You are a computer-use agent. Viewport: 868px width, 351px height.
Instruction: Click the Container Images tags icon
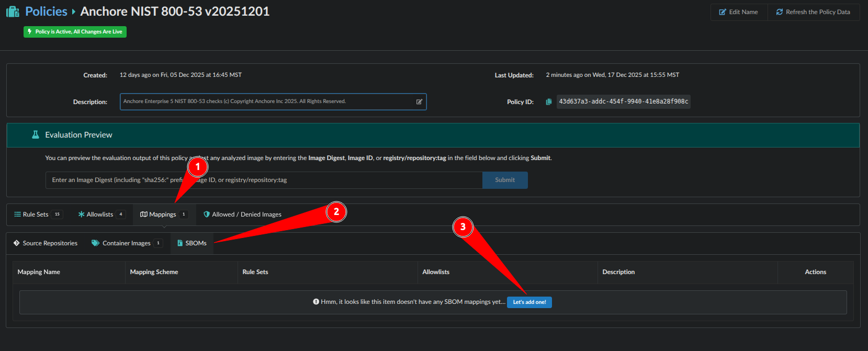[95, 243]
